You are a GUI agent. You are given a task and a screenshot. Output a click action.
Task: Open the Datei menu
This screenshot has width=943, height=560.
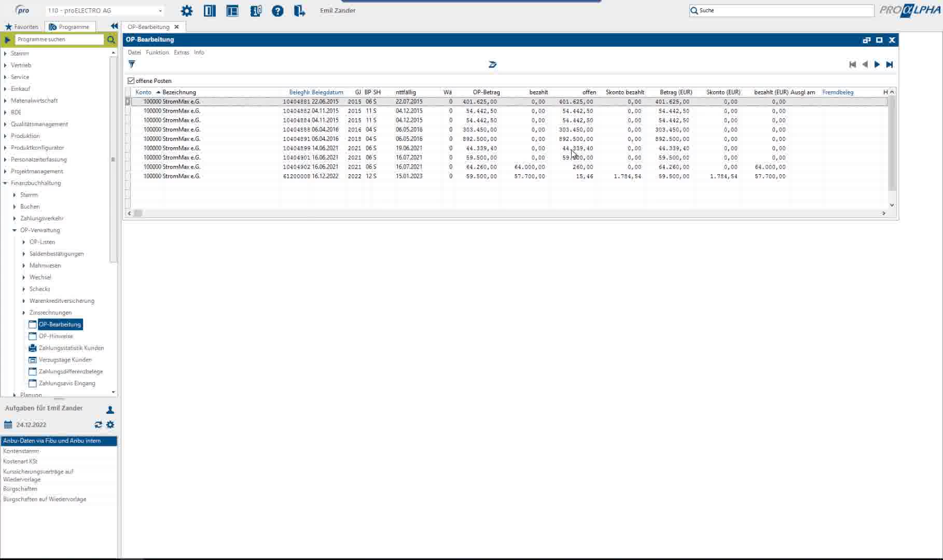point(134,52)
